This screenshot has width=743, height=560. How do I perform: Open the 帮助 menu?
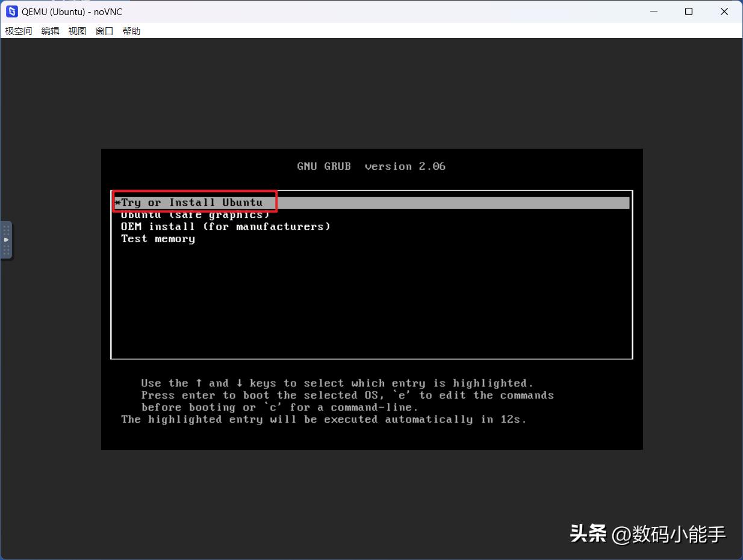point(131,31)
